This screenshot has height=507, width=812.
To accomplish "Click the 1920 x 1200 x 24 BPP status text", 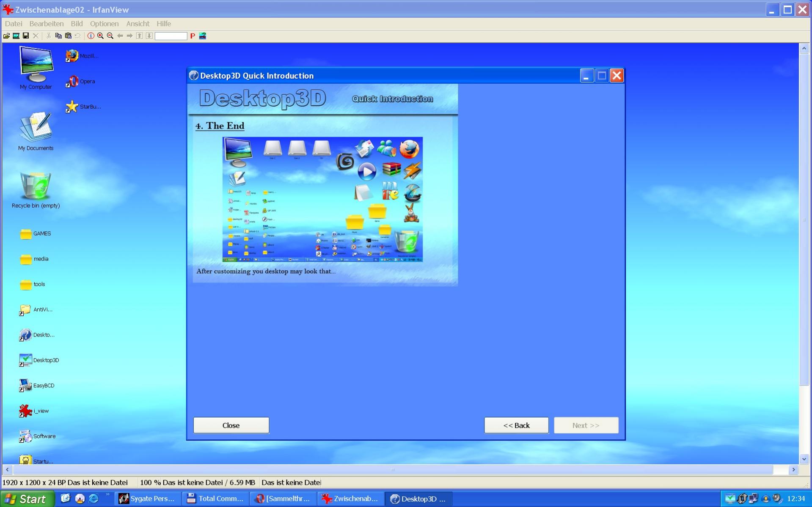I will [x=34, y=482].
